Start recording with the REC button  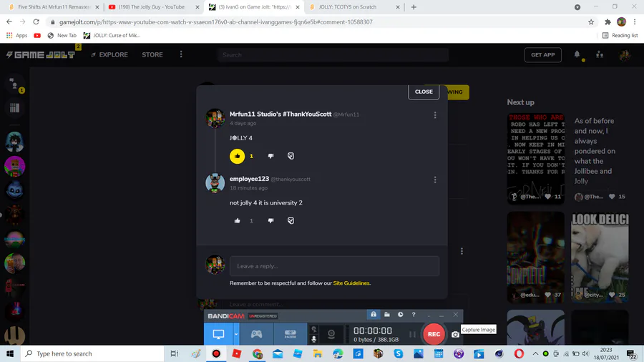tap(434, 334)
